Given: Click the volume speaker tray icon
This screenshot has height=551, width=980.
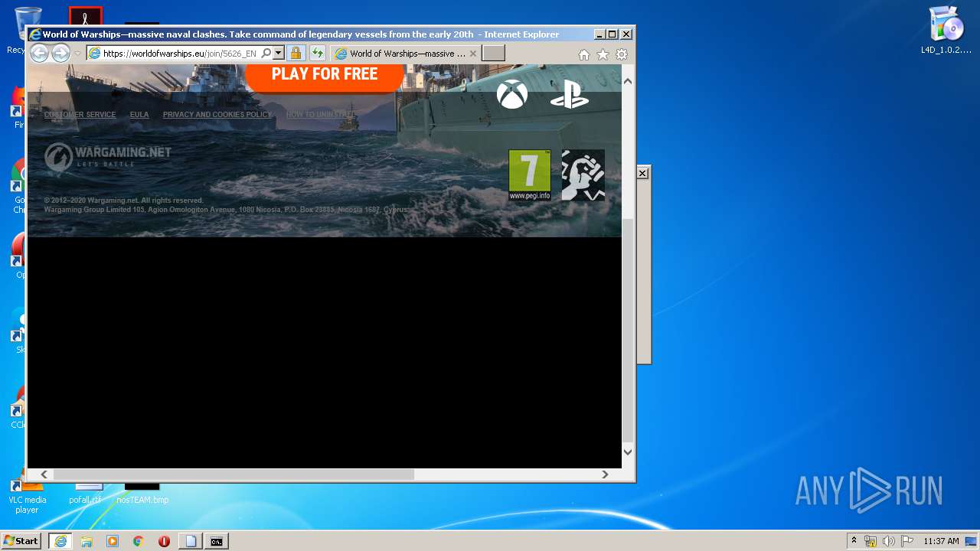Looking at the screenshot, I should (888, 541).
